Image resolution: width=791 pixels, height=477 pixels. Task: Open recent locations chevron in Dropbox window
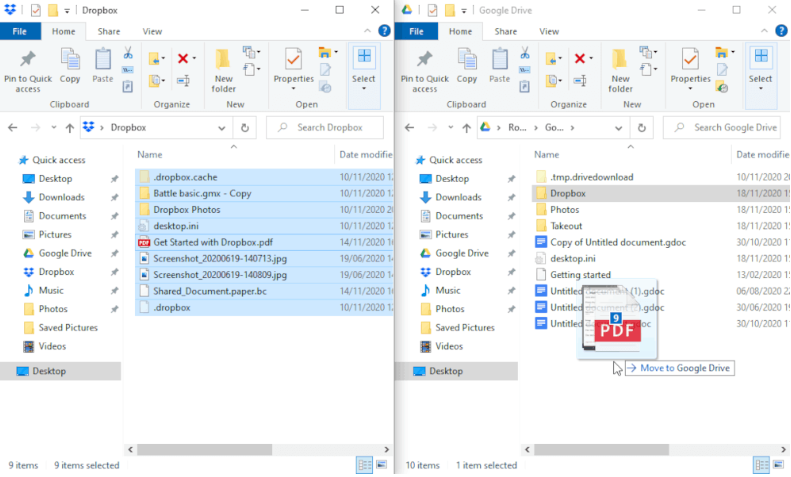pos(54,128)
